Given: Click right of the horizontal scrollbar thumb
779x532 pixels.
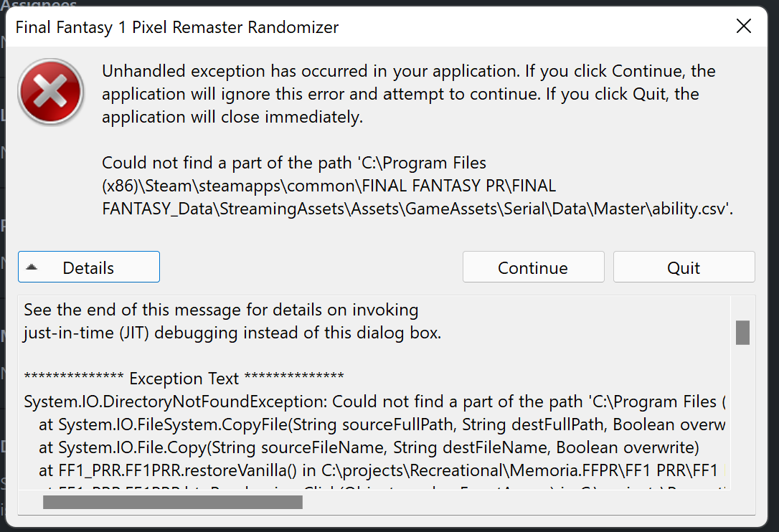Looking at the screenshot, I should tap(502, 502).
